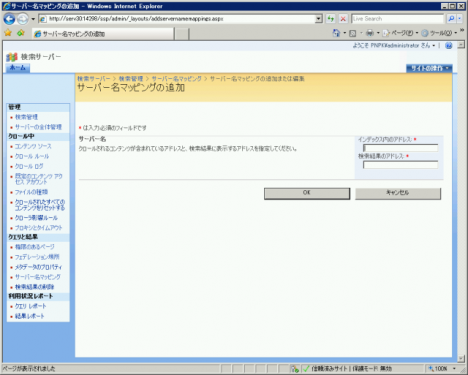Screen dimensions: 468x375
Task: Open the クエリ レポート sidebar link
Action: click(x=31, y=306)
